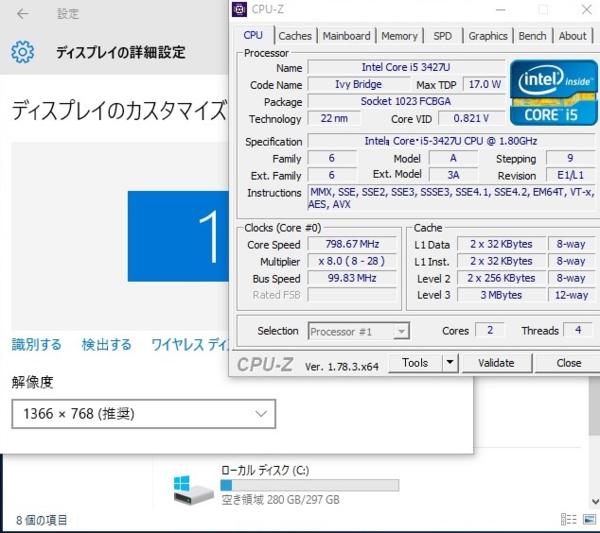Select display 1 monitor rectangle

click(x=178, y=236)
